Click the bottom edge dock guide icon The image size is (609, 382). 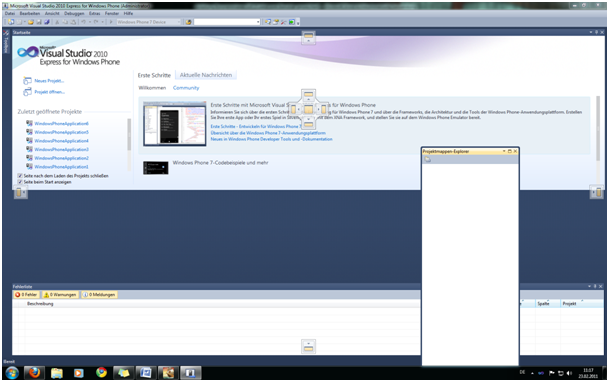[308, 346]
